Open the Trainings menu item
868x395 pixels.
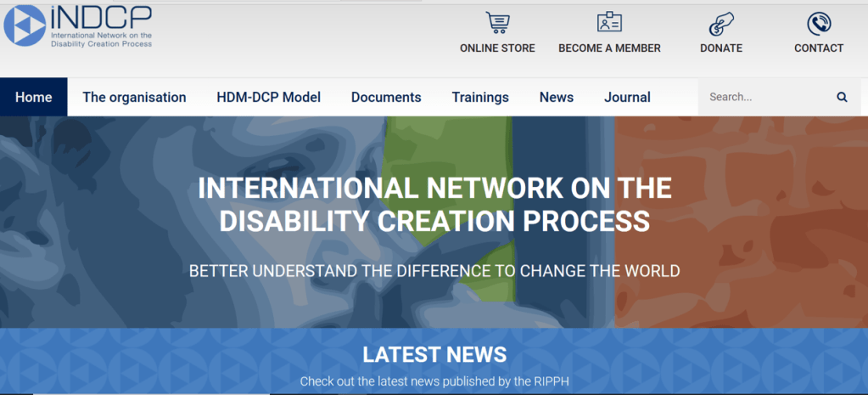pos(480,97)
